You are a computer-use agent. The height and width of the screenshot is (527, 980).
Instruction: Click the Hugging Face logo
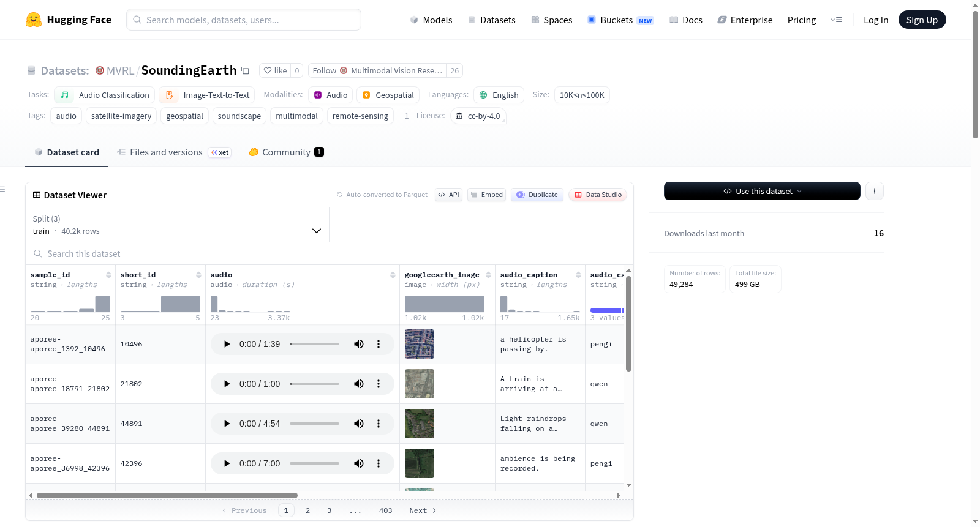pyautogui.click(x=69, y=20)
